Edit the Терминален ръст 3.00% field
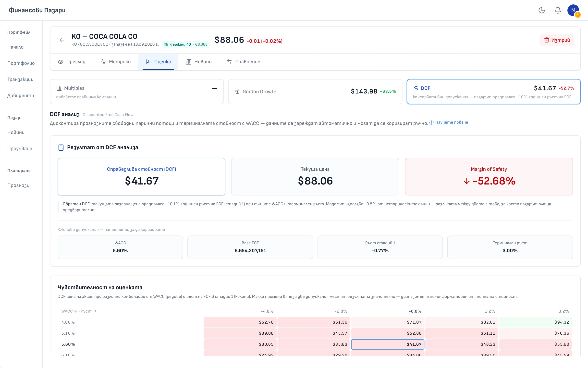The width and height of the screenshot is (588, 368). tap(510, 247)
